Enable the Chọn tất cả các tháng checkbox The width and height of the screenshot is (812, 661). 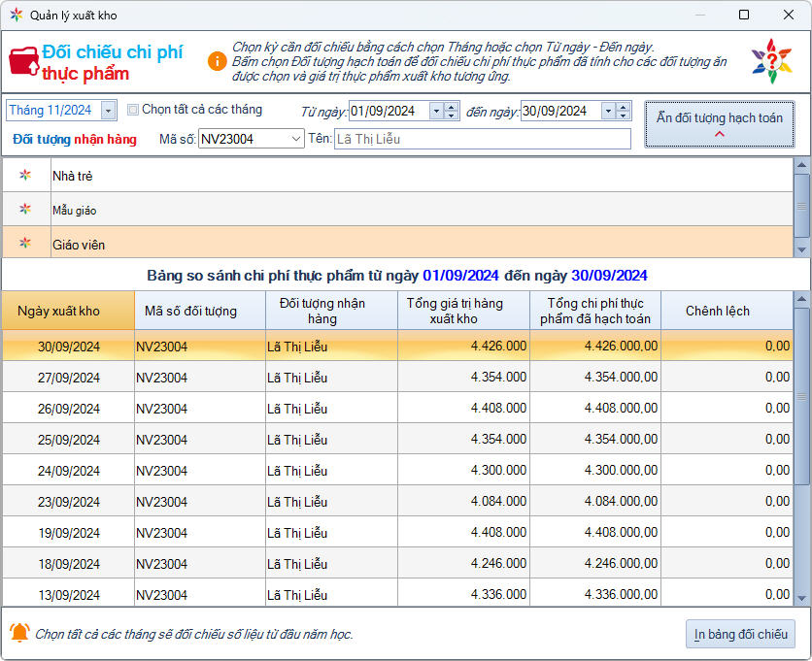point(134,110)
